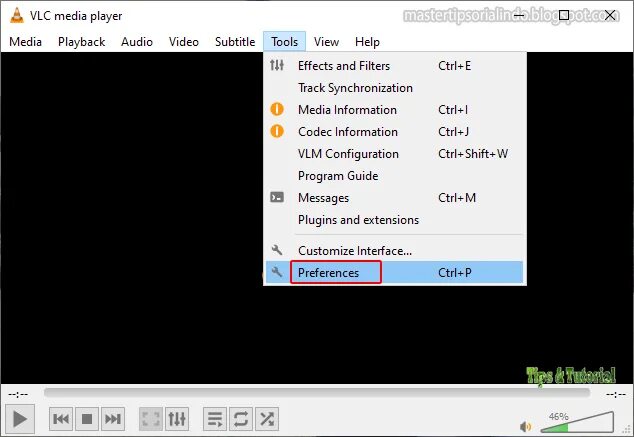Open the Media menu

click(25, 42)
